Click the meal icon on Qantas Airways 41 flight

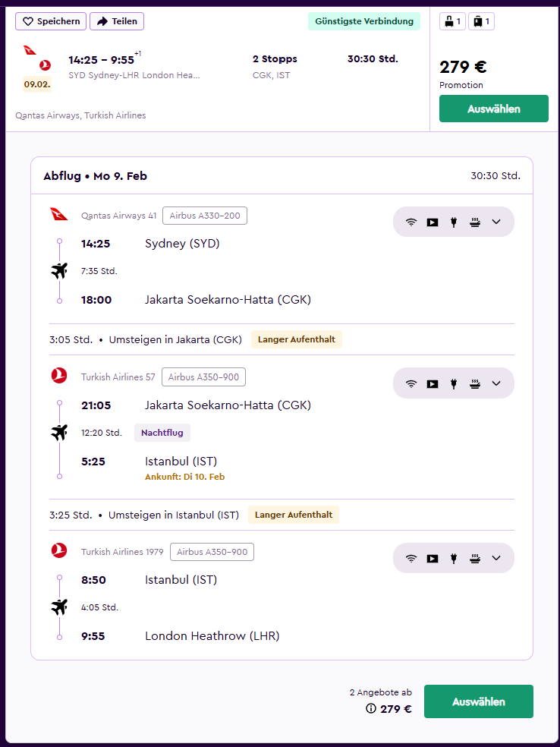pyautogui.click(x=475, y=222)
